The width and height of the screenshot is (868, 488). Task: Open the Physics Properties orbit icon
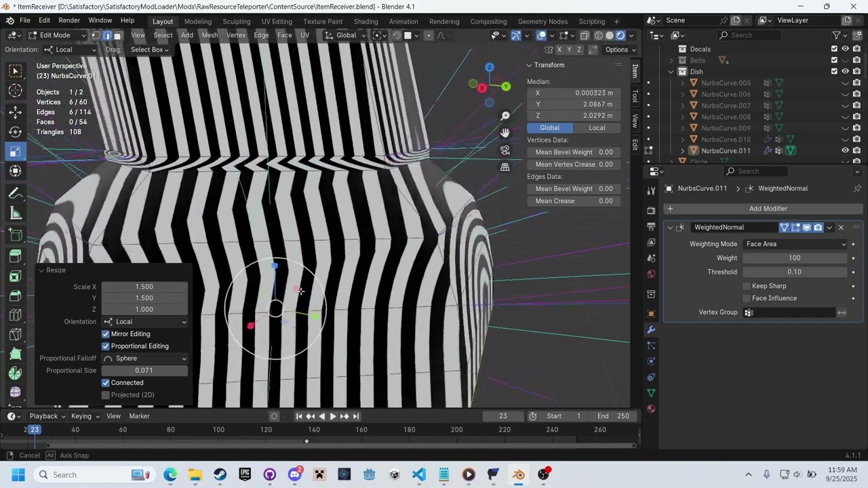tap(651, 361)
